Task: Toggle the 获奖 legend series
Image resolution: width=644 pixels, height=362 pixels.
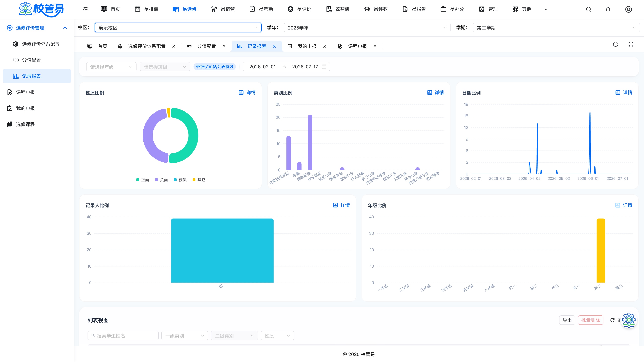Action: [180, 180]
